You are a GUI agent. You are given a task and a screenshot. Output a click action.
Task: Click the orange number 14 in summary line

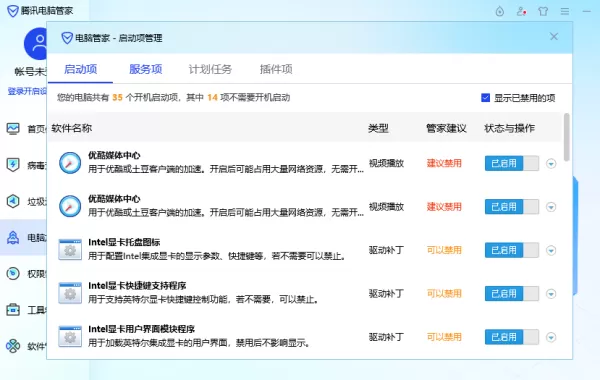pyautogui.click(x=212, y=98)
